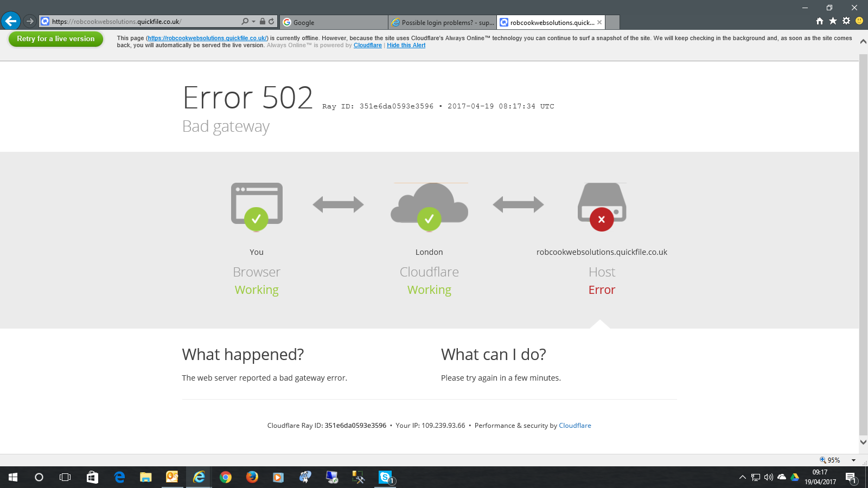868x488 pixels.
Task: Open the media player taskbar icon
Action: tap(278, 477)
